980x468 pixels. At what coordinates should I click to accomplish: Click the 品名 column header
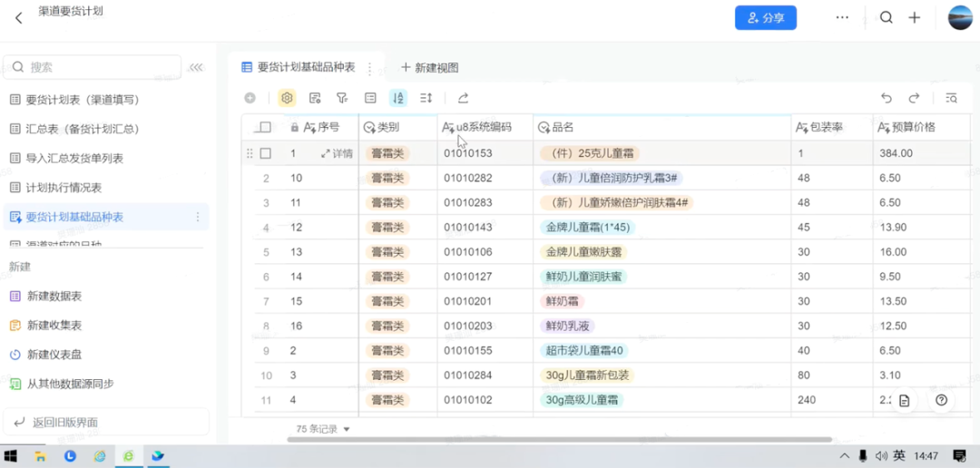coord(662,128)
